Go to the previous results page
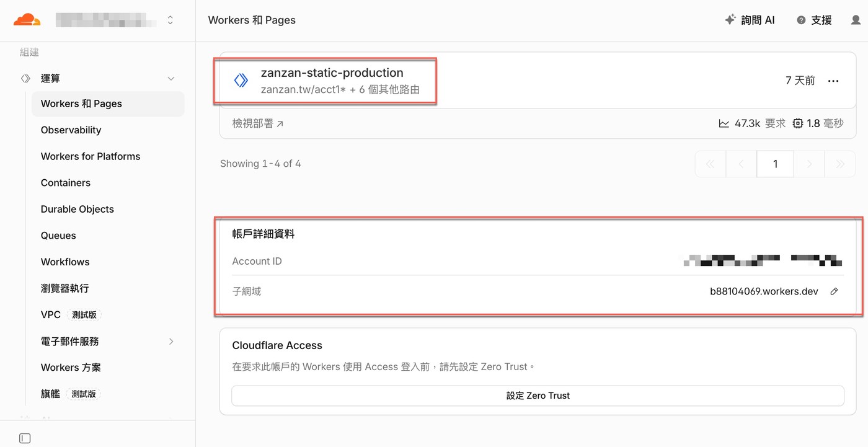This screenshot has height=447, width=868. pyautogui.click(x=742, y=164)
